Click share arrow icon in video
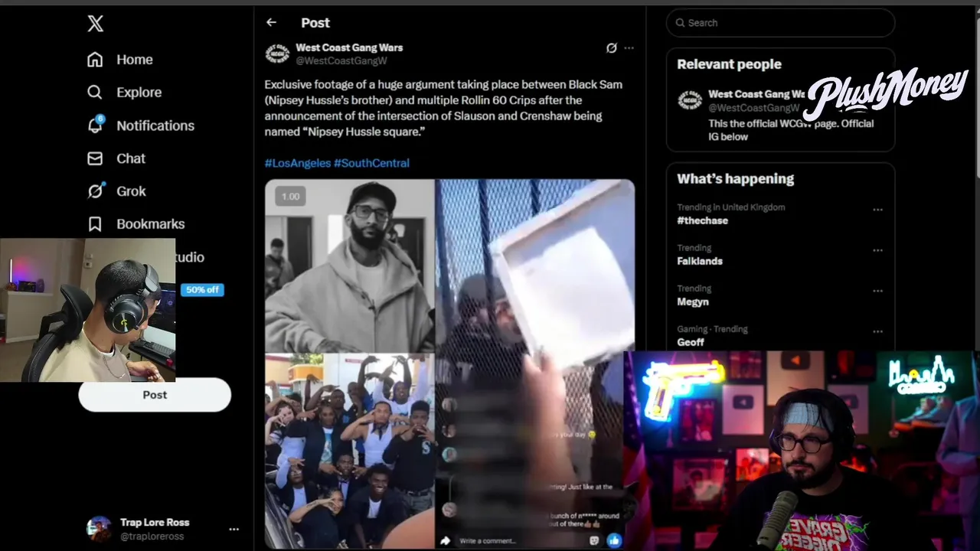Image resolution: width=980 pixels, height=551 pixels. click(x=445, y=541)
